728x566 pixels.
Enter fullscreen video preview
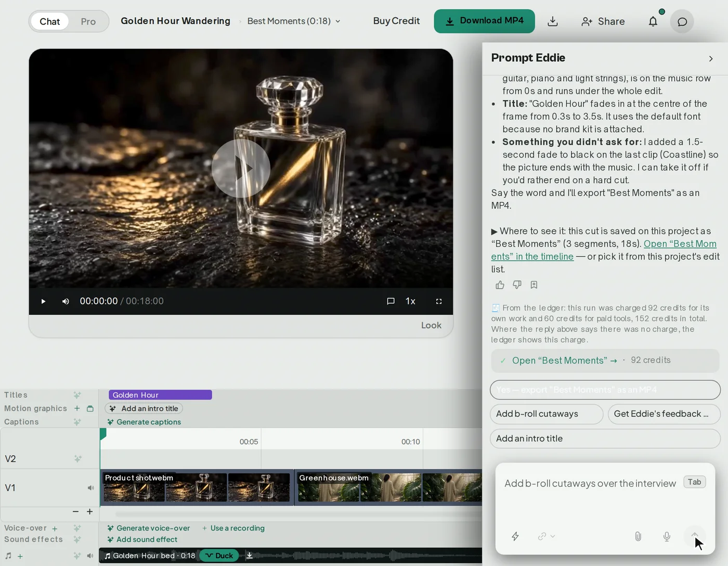pyautogui.click(x=439, y=301)
